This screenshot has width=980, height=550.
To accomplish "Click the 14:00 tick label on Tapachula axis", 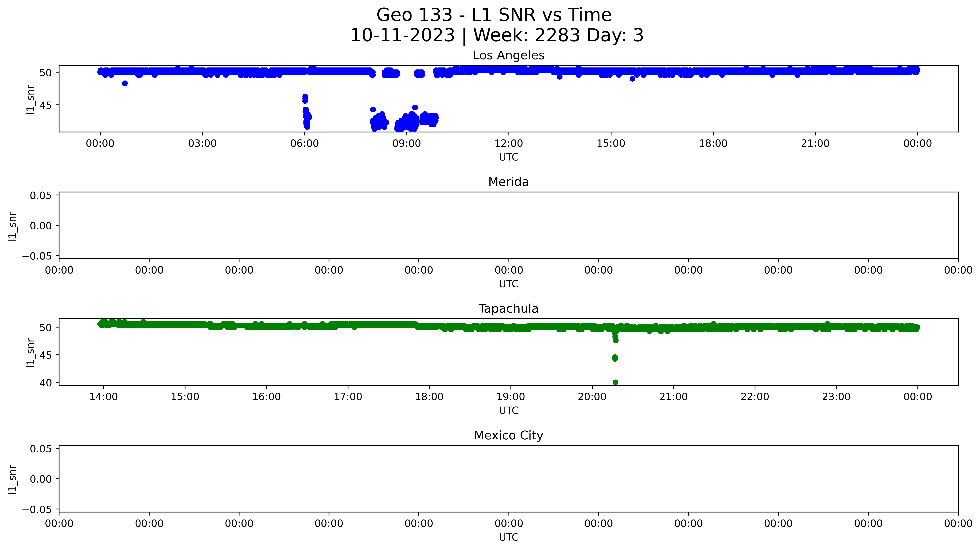I will pyautogui.click(x=104, y=397).
